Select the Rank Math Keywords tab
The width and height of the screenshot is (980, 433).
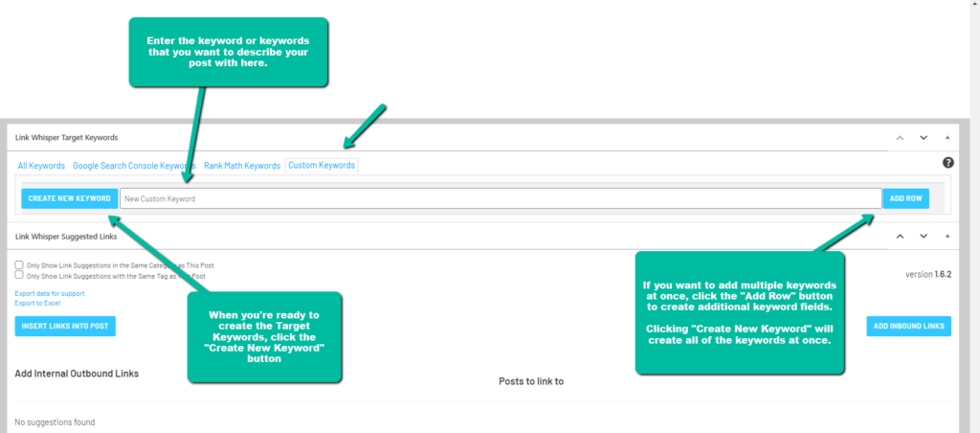pos(242,166)
